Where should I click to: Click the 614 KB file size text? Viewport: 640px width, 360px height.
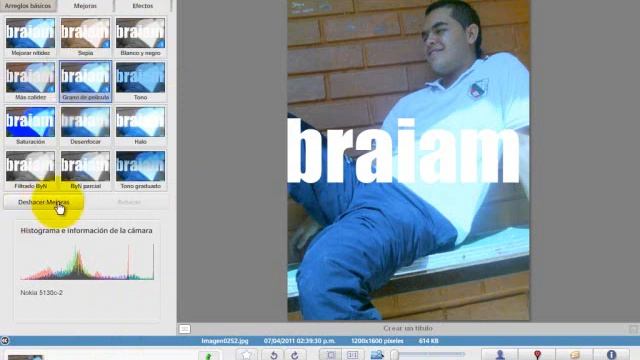coord(429,341)
